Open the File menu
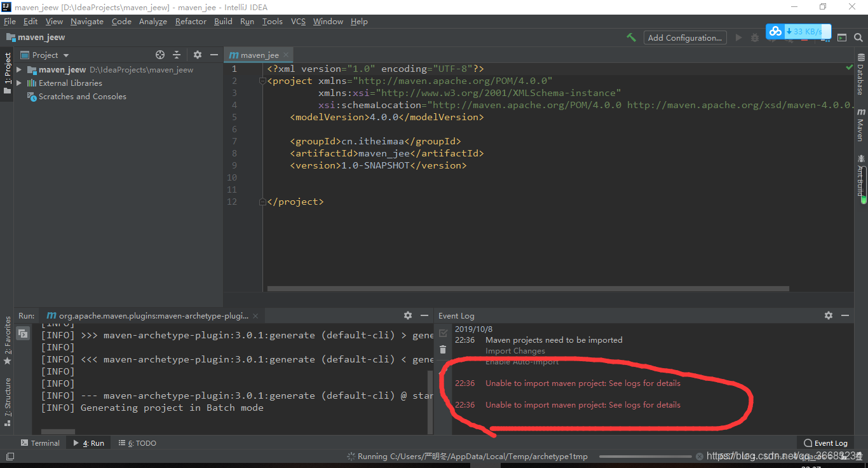The width and height of the screenshot is (868, 468). pos(10,21)
